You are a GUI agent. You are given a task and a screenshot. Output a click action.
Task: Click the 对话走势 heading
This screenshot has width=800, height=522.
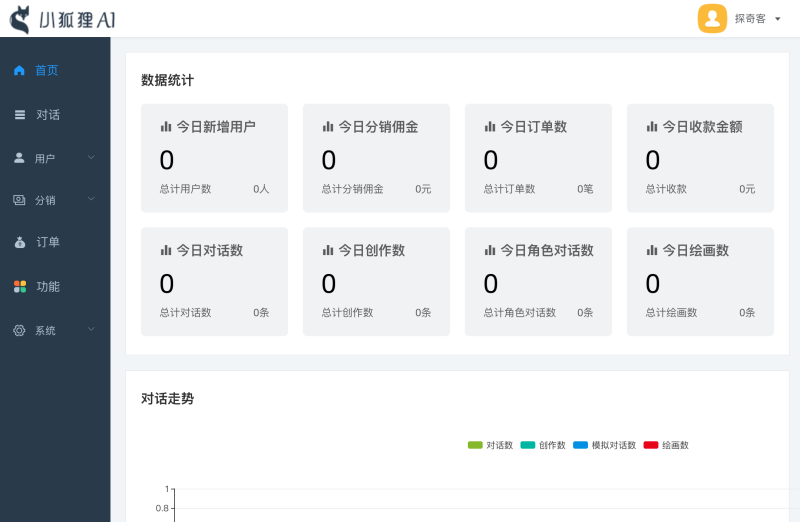(167, 399)
